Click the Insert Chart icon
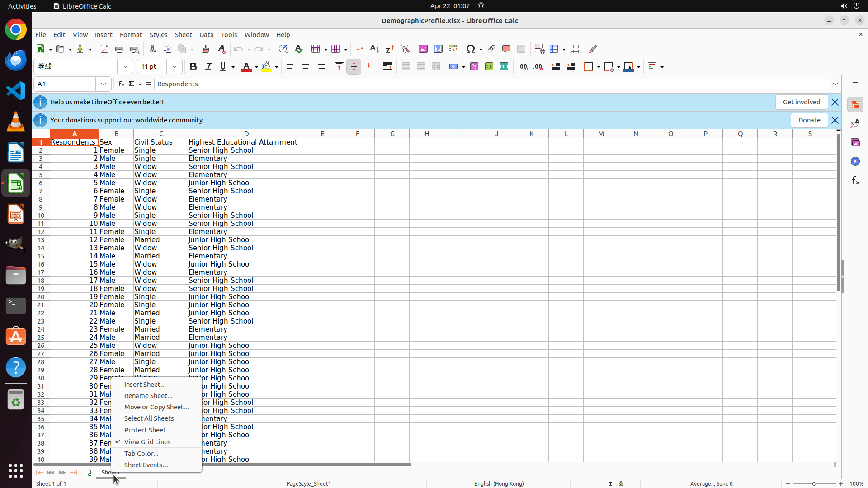 tap(438, 49)
